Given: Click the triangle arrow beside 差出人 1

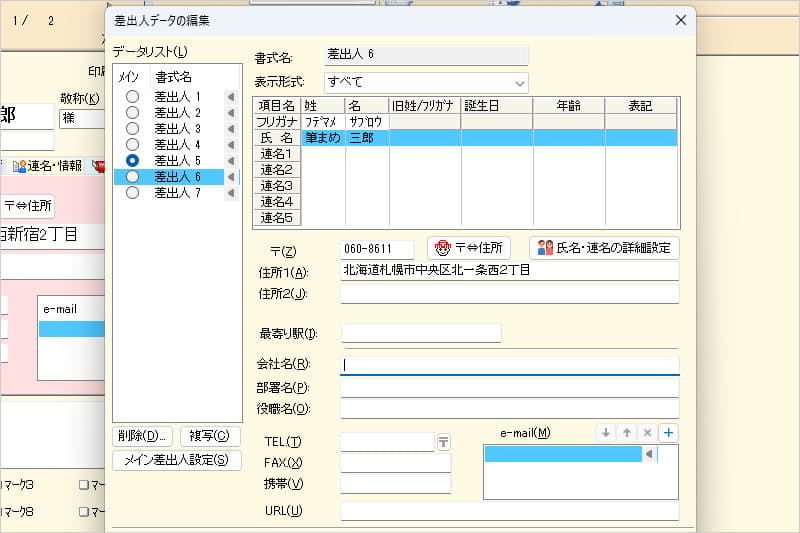Looking at the screenshot, I should (x=231, y=96).
